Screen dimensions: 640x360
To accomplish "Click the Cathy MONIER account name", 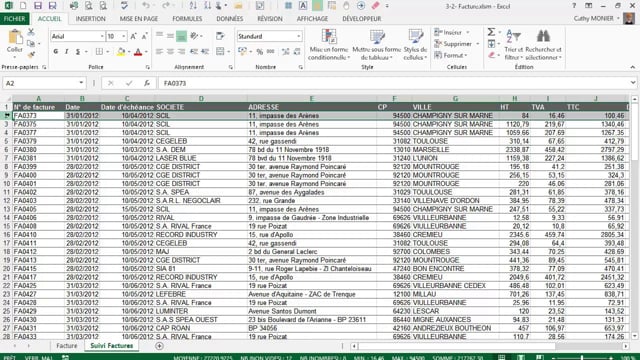I will pos(593,18).
